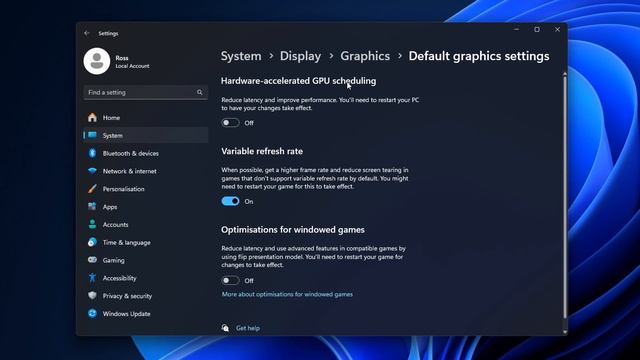Image resolution: width=640 pixels, height=360 pixels.
Task: Focus the Find a setting search box
Action: click(x=146, y=92)
